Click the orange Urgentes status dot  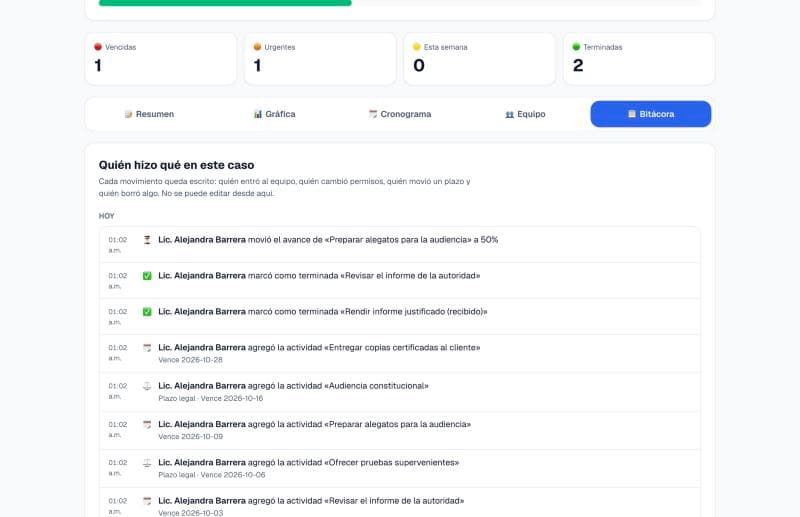[257, 47]
